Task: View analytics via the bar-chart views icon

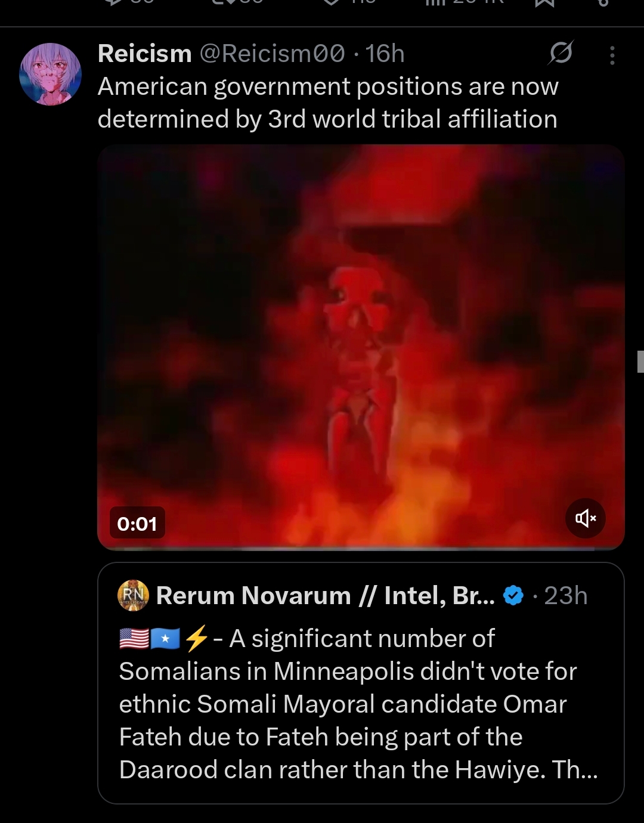Action: tap(434, 3)
